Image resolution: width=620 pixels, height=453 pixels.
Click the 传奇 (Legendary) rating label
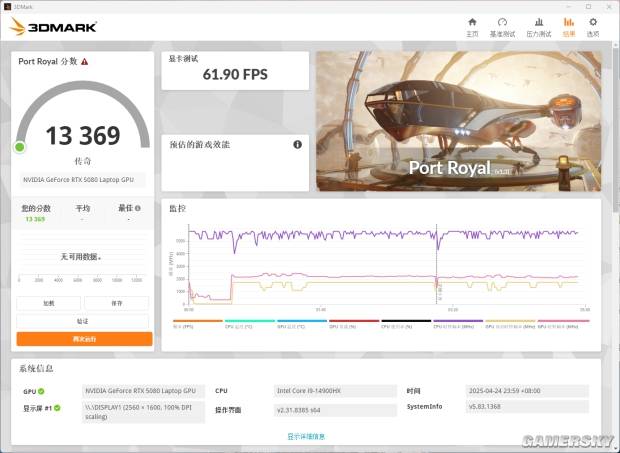pyautogui.click(x=83, y=161)
